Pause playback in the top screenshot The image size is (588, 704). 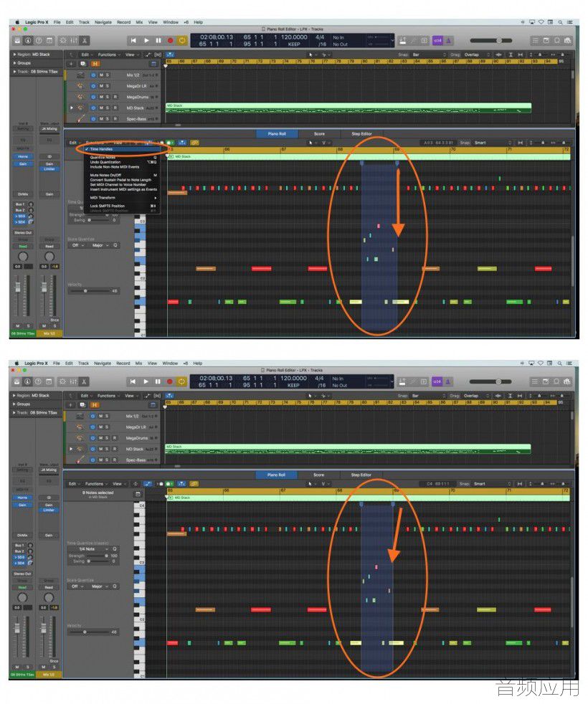(x=158, y=40)
